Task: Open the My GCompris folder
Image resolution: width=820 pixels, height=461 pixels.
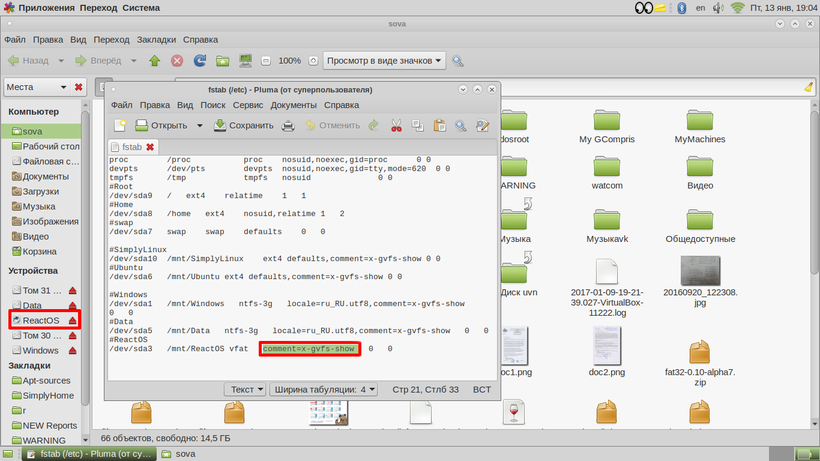Action: coord(607,127)
